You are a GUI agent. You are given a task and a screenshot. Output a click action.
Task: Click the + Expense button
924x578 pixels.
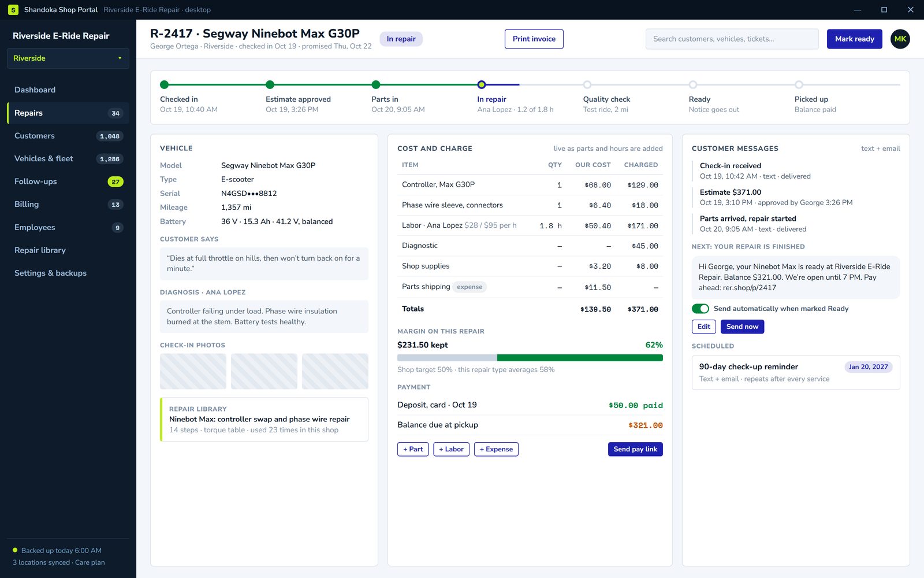tap(496, 449)
